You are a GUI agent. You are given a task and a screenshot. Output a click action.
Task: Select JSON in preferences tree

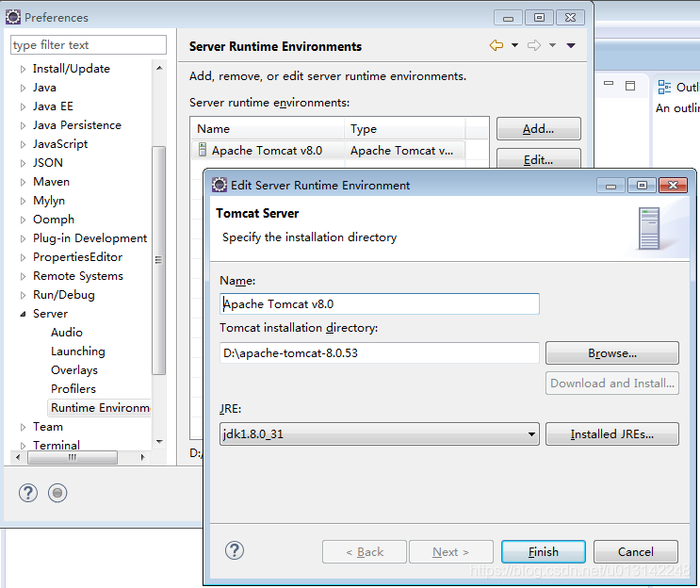[48, 162]
